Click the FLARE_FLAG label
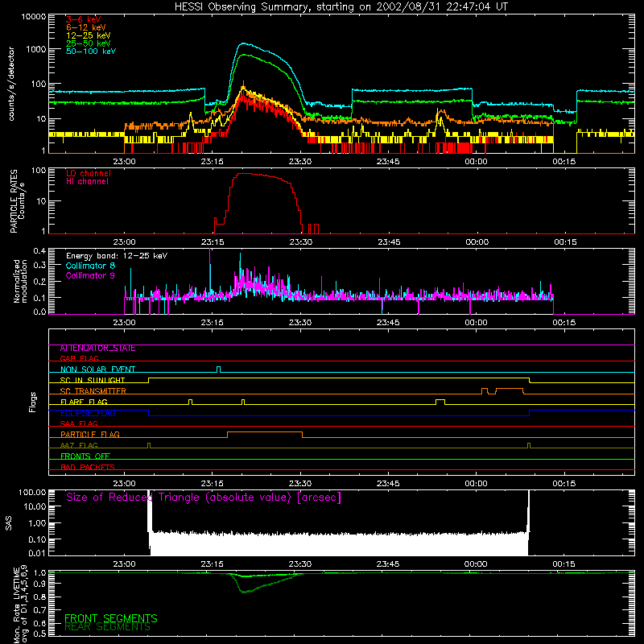The image size is (644, 644). [x=84, y=402]
